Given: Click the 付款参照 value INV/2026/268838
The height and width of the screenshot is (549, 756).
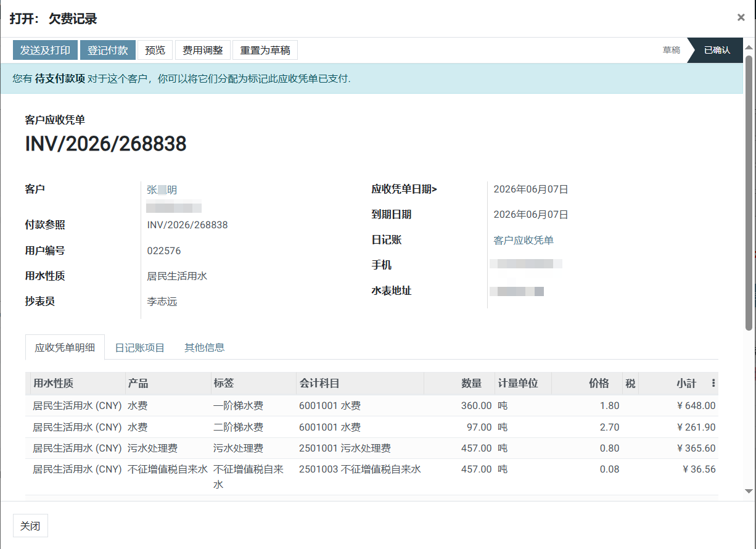Looking at the screenshot, I should (187, 225).
